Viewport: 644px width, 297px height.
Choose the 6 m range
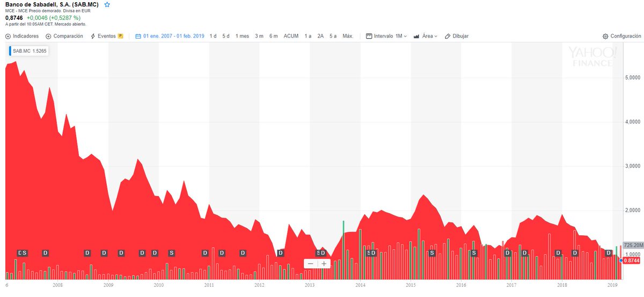click(x=274, y=36)
